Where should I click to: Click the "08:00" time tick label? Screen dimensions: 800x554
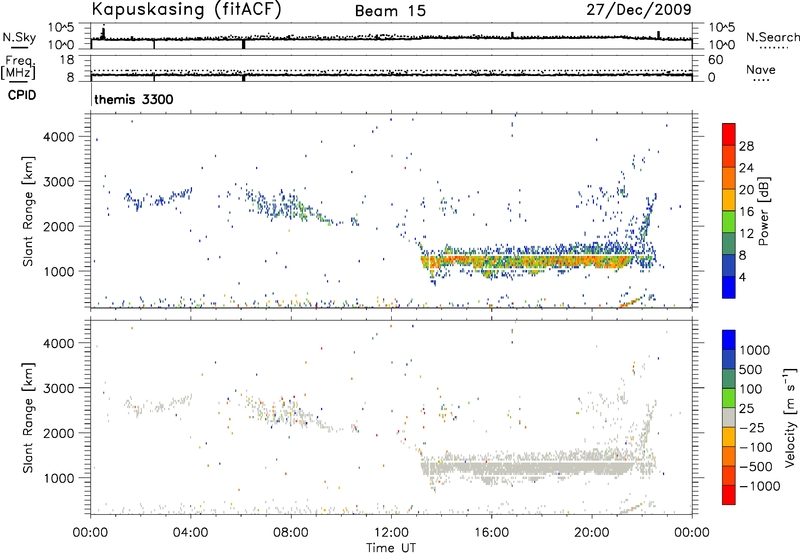point(290,533)
